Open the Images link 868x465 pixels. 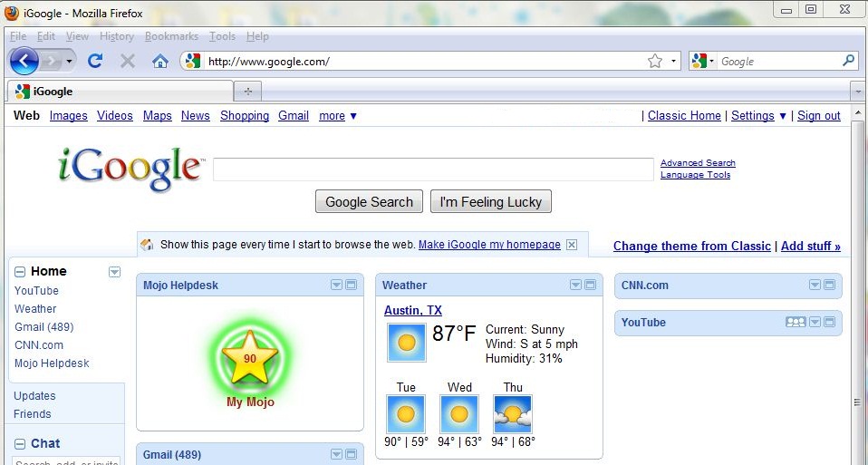(69, 116)
